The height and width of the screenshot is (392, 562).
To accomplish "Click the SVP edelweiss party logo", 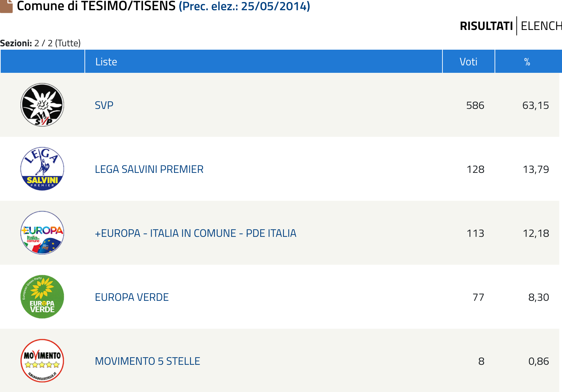I will pos(42,105).
